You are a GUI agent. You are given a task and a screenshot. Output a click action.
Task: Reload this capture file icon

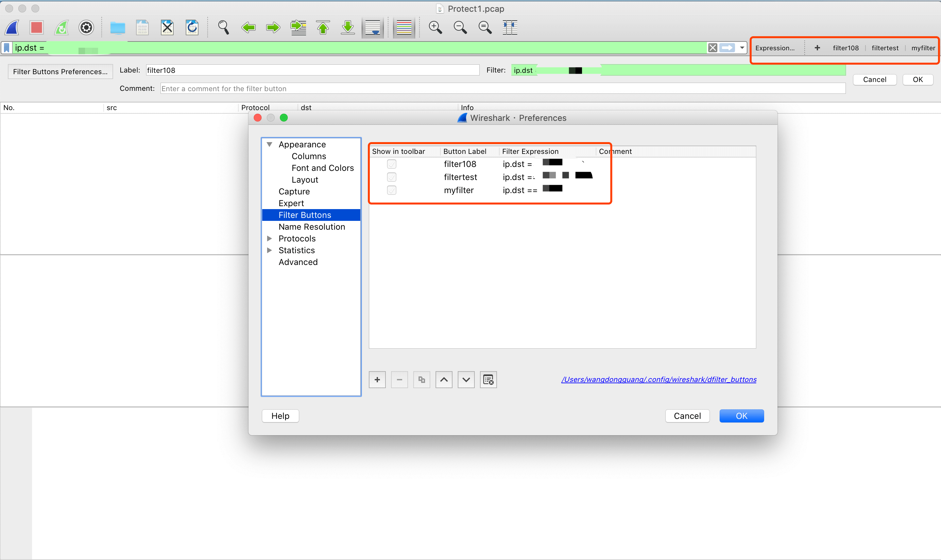pyautogui.click(x=192, y=27)
